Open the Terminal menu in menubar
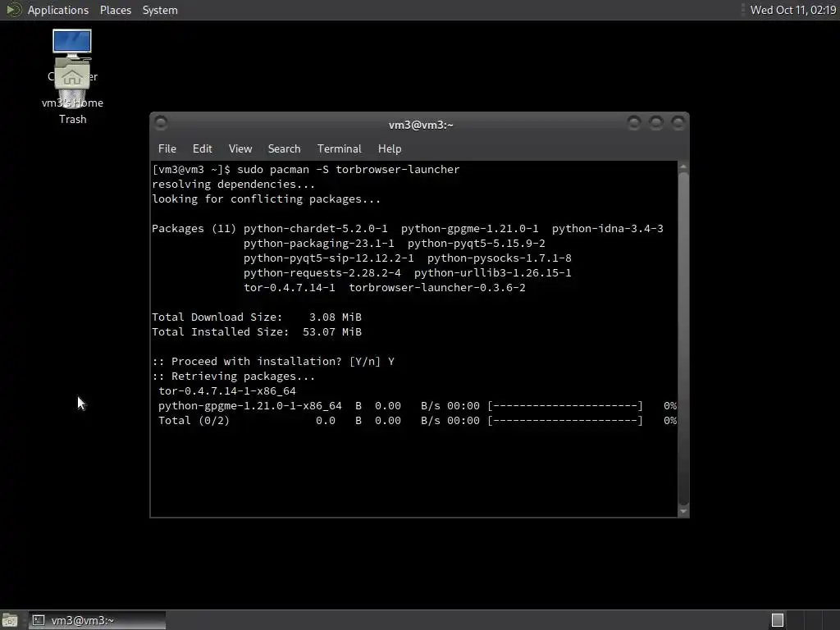840x630 pixels. click(x=339, y=148)
